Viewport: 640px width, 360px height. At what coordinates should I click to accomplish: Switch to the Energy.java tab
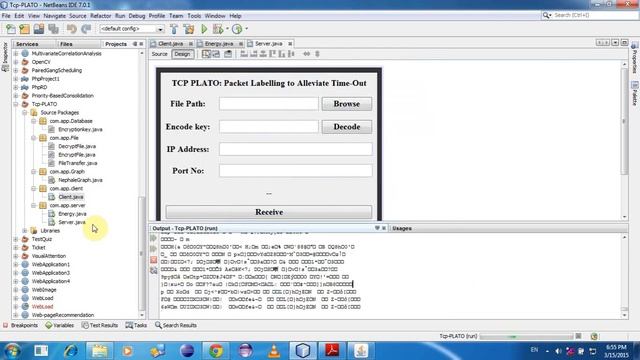[x=219, y=44]
